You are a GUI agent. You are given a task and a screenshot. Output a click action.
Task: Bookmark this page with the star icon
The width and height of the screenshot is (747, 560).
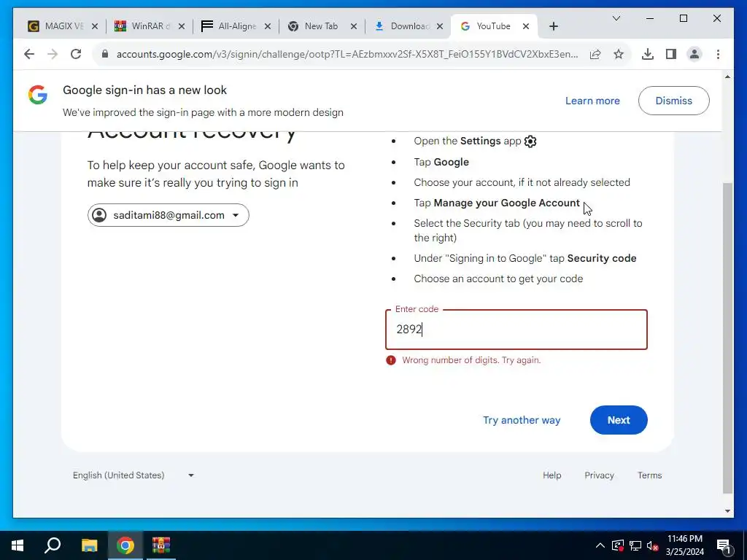(x=619, y=54)
